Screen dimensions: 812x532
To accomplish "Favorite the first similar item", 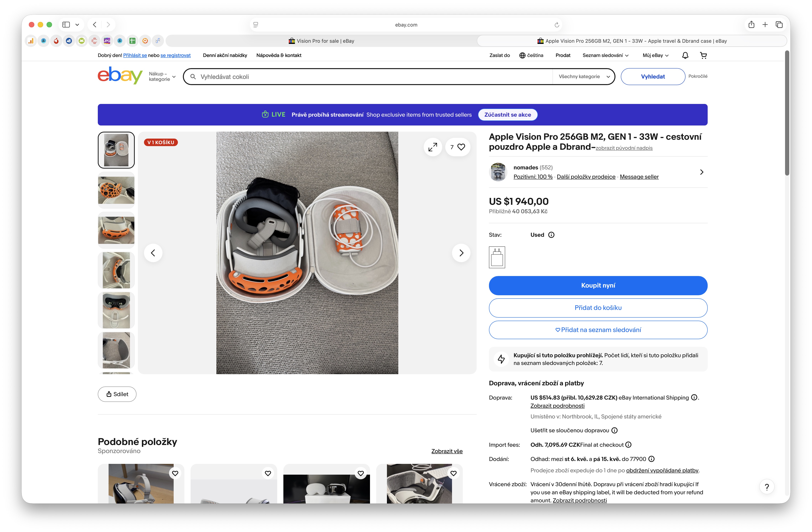I will pos(175,473).
